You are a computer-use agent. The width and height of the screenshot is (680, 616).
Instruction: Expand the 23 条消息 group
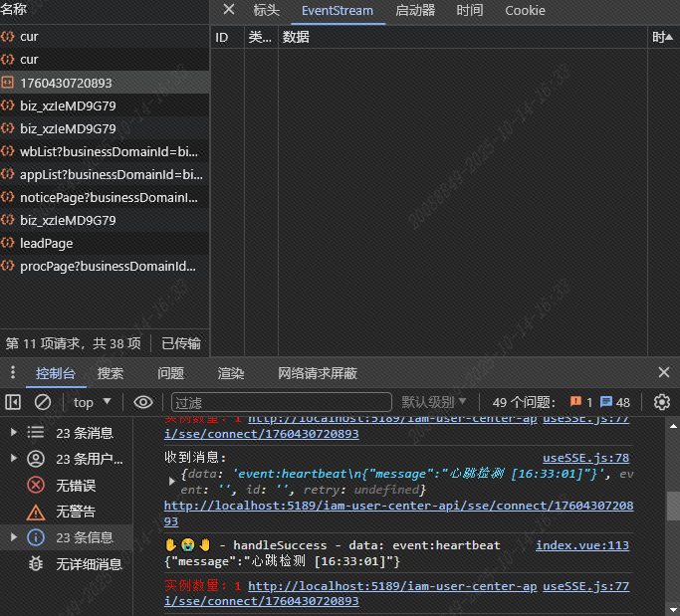coord(14,433)
